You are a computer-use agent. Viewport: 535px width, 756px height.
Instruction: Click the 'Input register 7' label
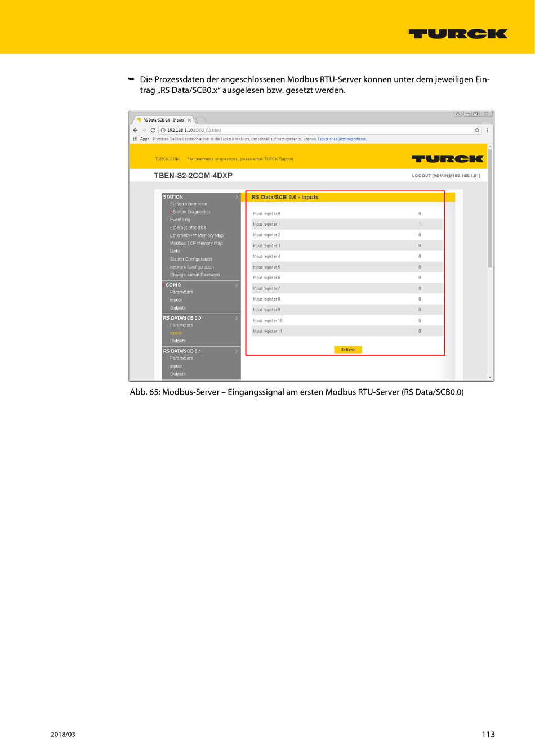(266, 289)
